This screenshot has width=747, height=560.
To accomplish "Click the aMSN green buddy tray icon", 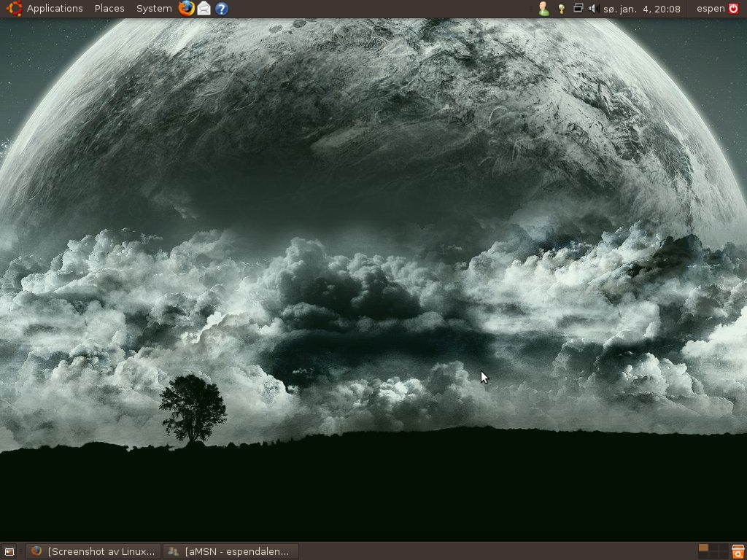I will click(x=543, y=9).
